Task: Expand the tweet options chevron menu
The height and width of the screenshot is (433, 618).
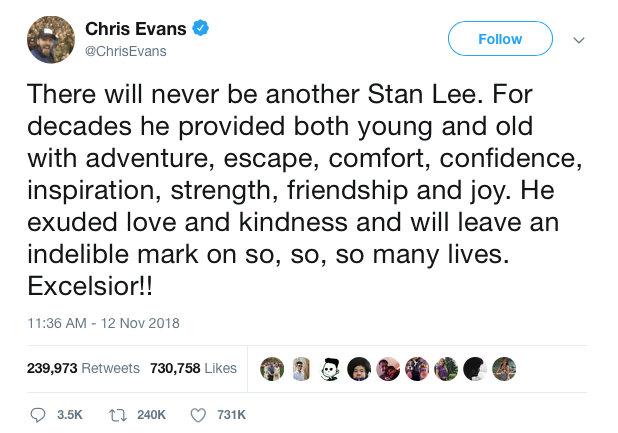Action: [577, 40]
